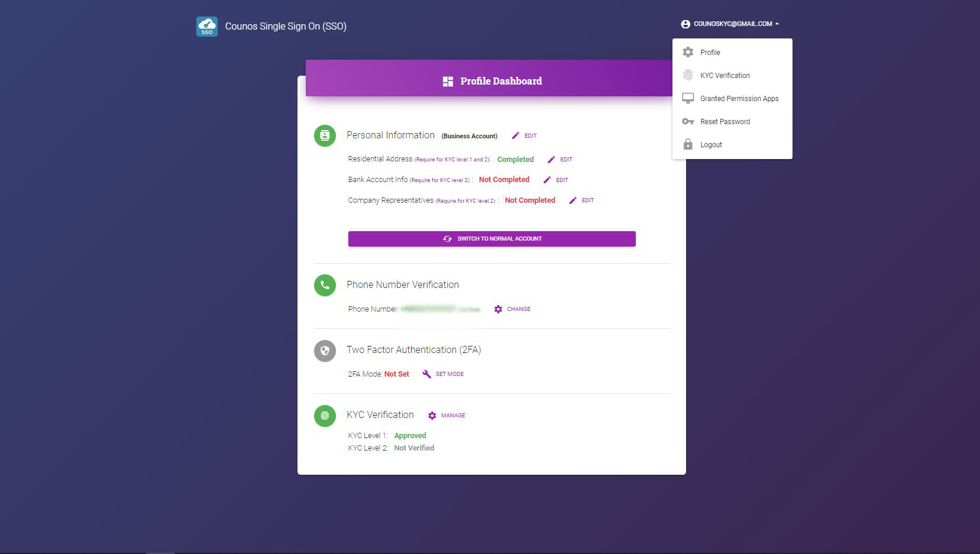Click the lock icon beside Logout
980x554 pixels.
pos(688,144)
